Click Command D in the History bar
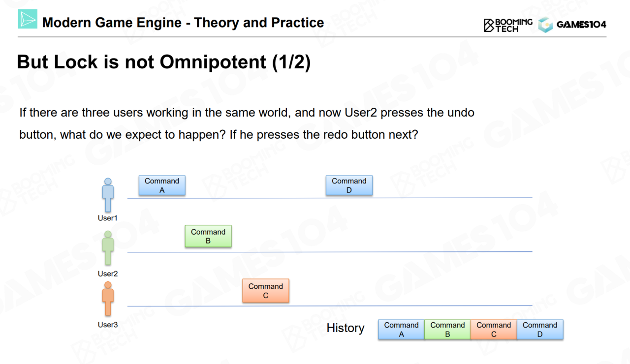Viewport: 630px width, 364px height. click(x=540, y=330)
